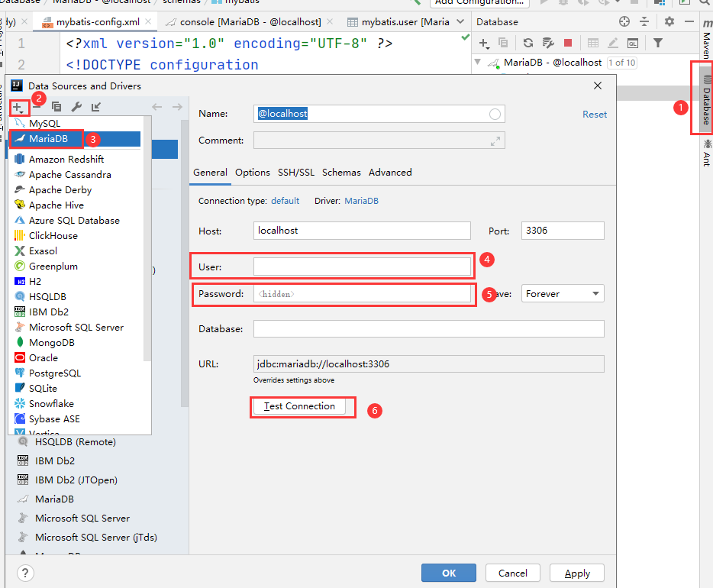The height and width of the screenshot is (588, 713).
Task: Click the Host input field
Action: [362, 231]
